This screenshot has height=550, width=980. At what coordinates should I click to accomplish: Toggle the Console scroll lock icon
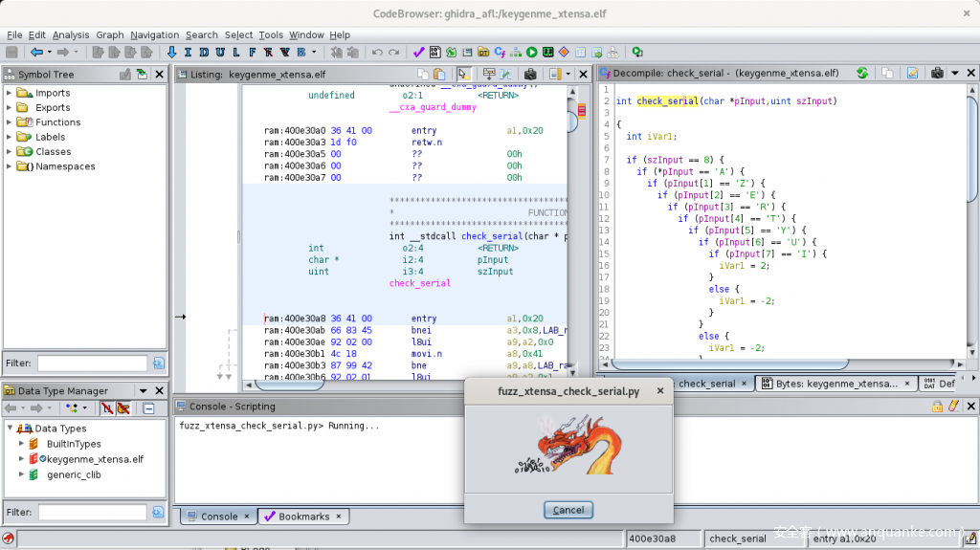tap(937, 407)
